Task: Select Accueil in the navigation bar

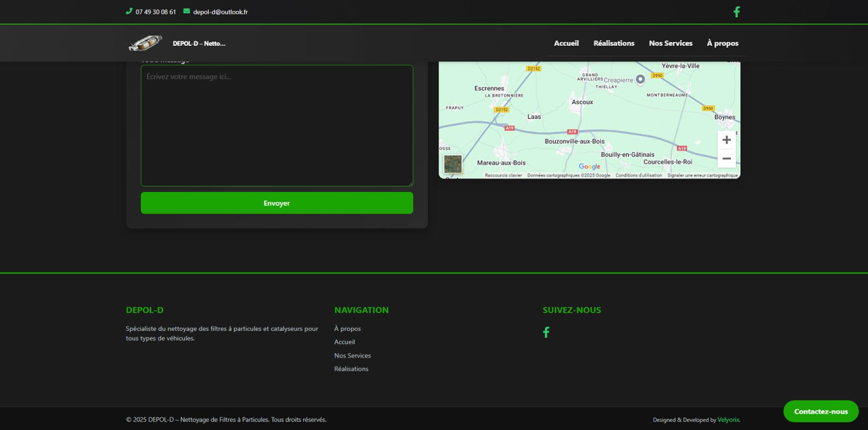Action: [566, 43]
